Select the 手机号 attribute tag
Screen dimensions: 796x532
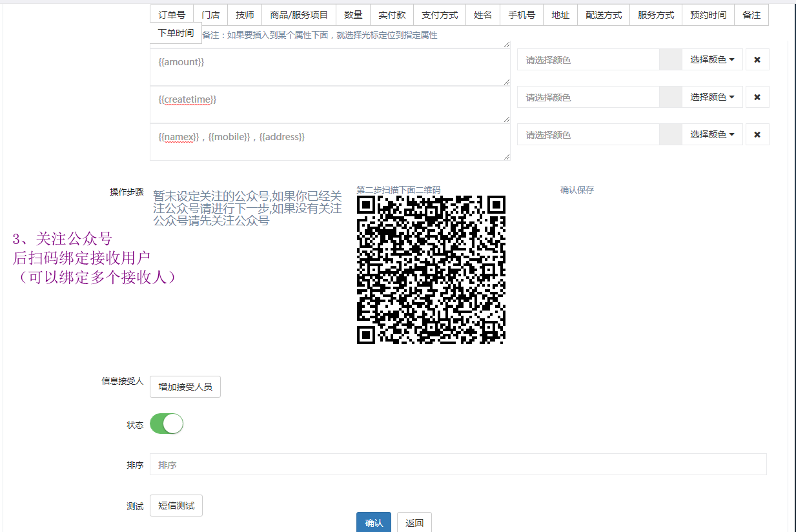point(522,15)
